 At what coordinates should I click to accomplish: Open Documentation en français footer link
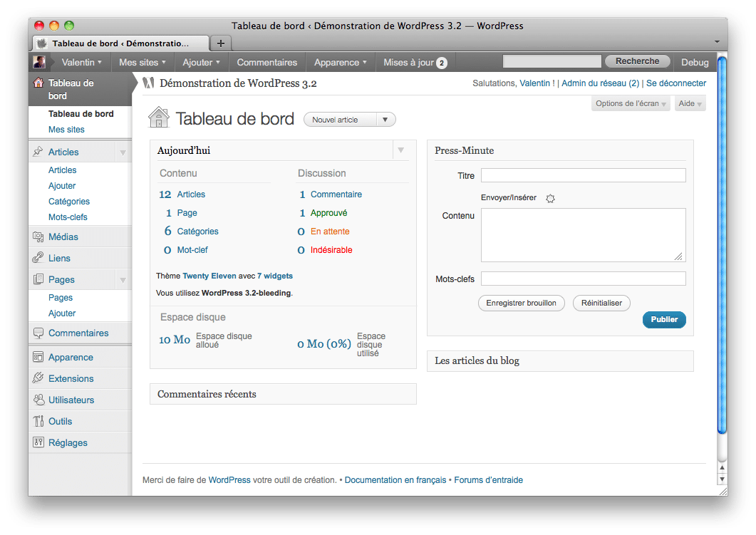click(x=395, y=480)
